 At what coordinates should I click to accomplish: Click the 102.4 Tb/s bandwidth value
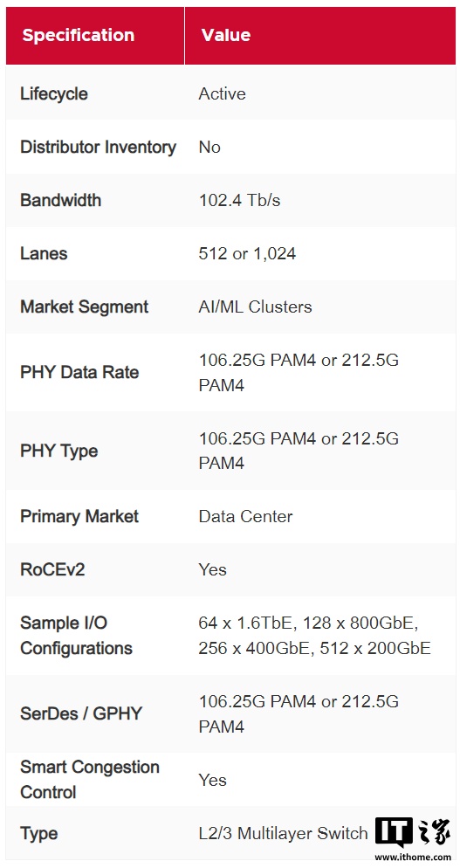[239, 200]
